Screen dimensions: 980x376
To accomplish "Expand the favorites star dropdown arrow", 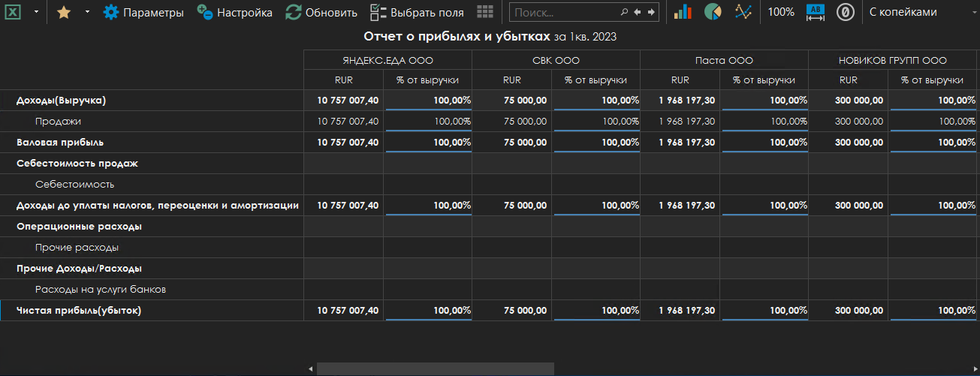I will [86, 12].
